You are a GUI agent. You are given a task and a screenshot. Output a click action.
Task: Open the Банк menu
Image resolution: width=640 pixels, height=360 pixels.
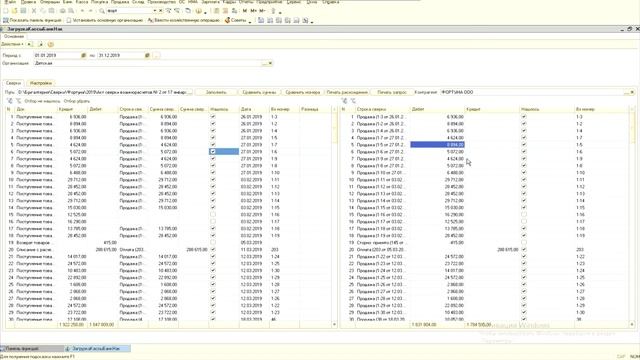tap(68, 2)
